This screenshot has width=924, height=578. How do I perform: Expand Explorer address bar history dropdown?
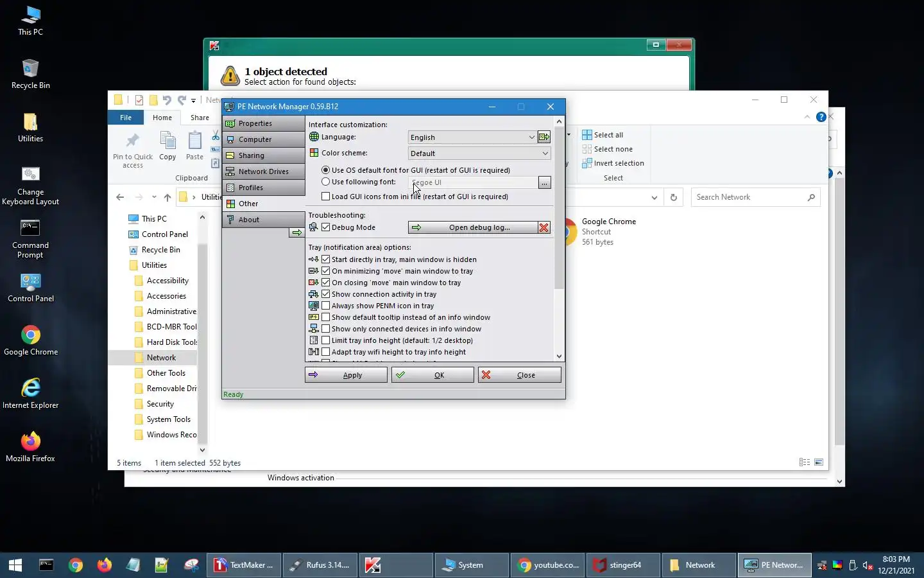click(654, 197)
